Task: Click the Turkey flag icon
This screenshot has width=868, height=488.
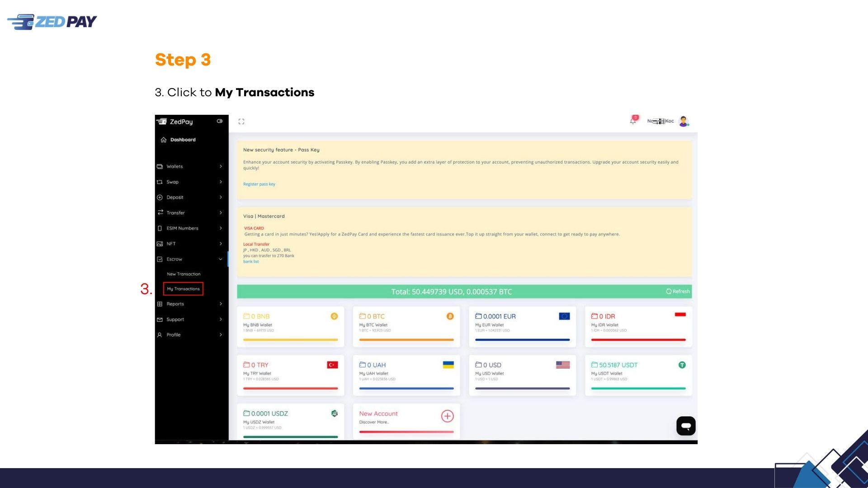Action: 332,365
